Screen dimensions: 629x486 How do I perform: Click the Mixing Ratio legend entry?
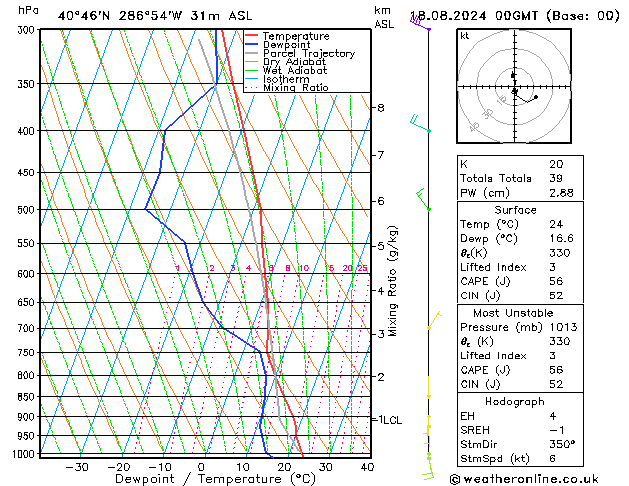(x=295, y=88)
